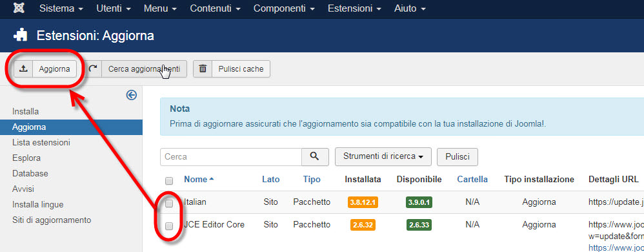Click Cerca aggiornamenti button
This screenshot has height=252, width=644.
(136, 69)
